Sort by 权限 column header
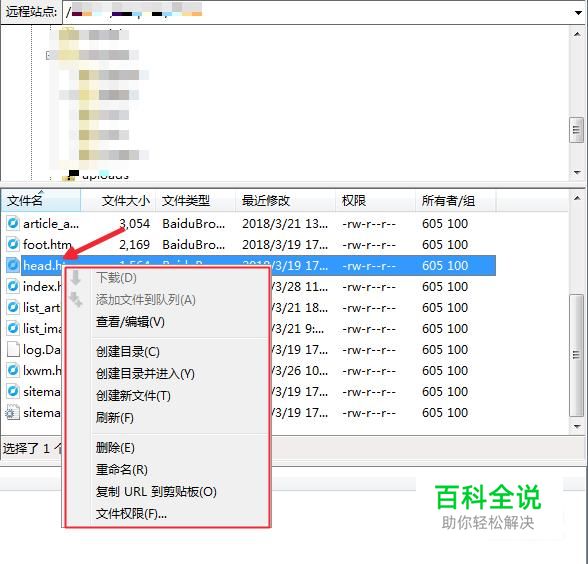588x564 pixels. click(x=375, y=201)
